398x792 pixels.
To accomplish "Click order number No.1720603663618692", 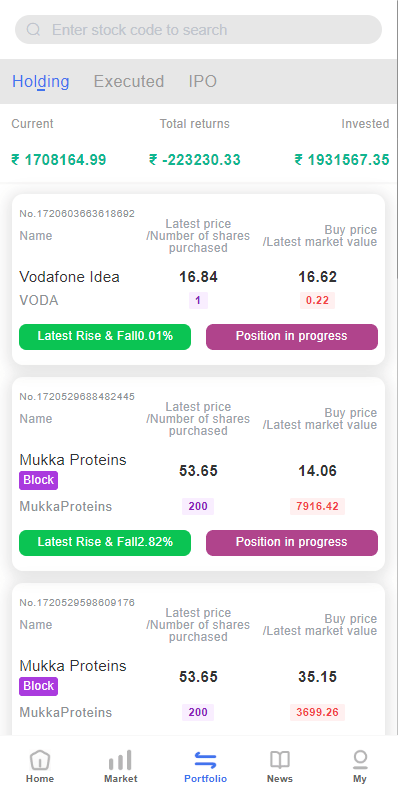I will click(x=77, y=214).
